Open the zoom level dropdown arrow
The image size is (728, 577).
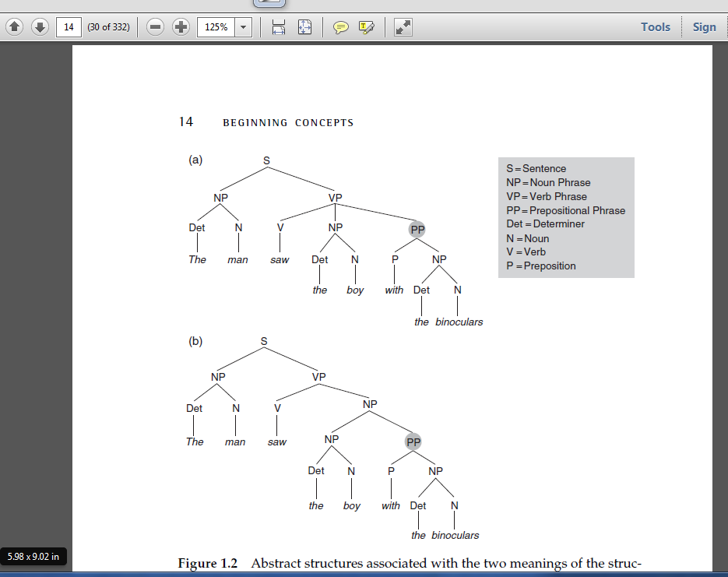(x=243, y=27)
